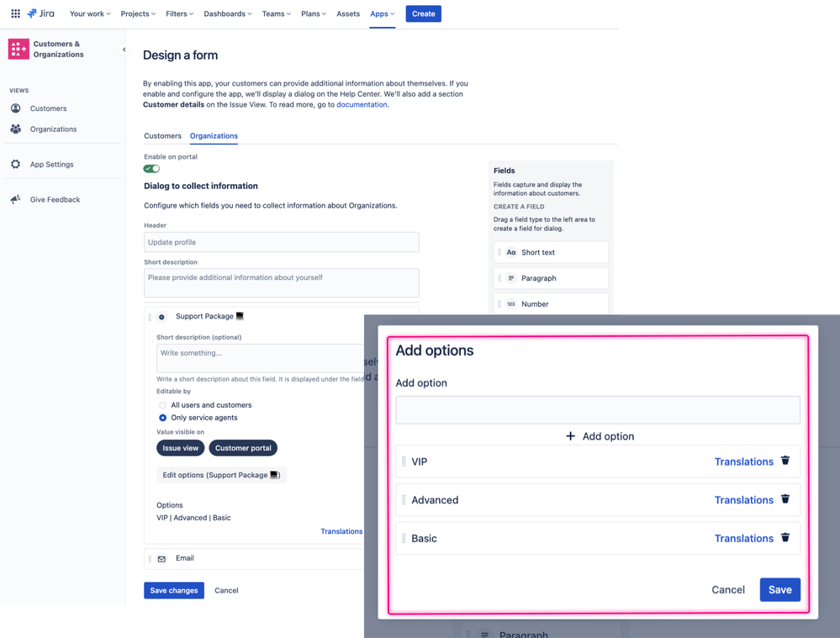Screen dimensions: 840x638
Task: Click the Support Package radio field icon
Action: [x=161, y=317]
